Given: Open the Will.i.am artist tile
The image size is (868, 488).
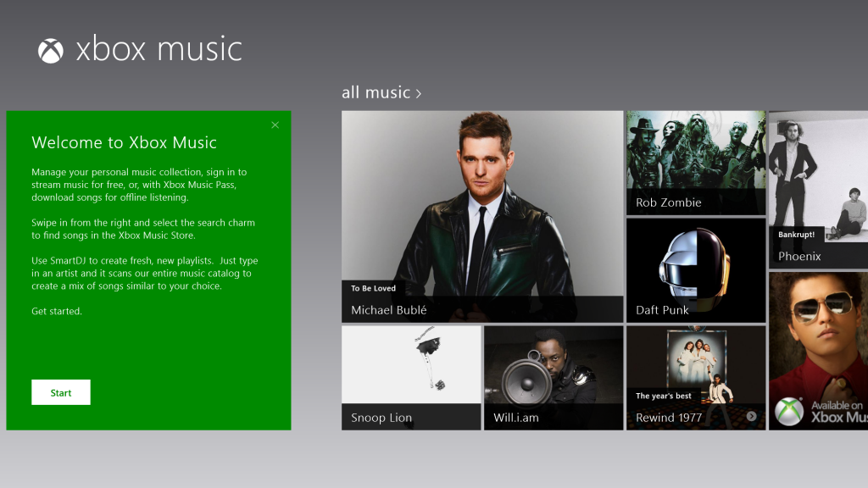Looking at the screenshot, I should tap(554, 378).
